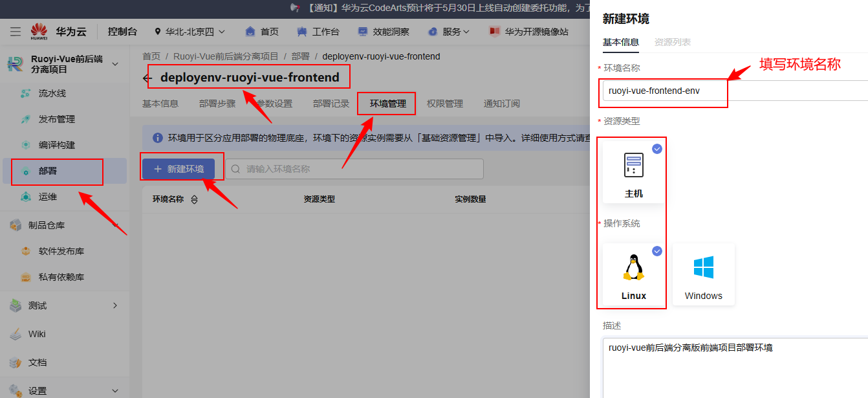This screenshot has height=398, width=868.
Task: Click the 制品仓库 icon
Action: pyautogui.click(x=16, y=225)
